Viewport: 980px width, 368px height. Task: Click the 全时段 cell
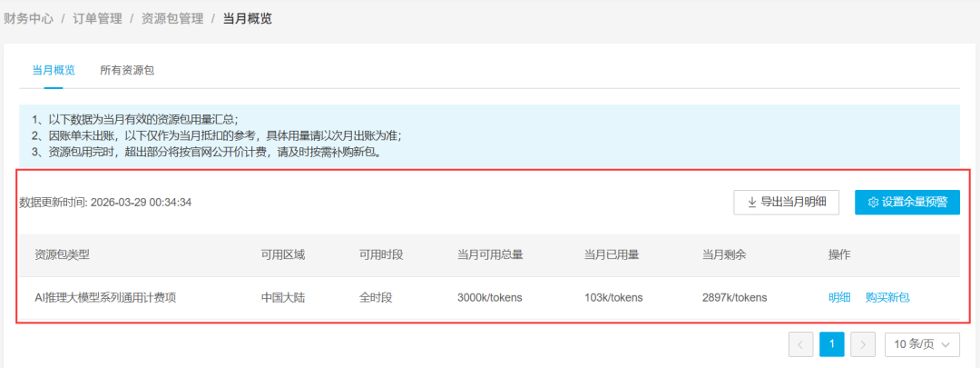[376, 297]
